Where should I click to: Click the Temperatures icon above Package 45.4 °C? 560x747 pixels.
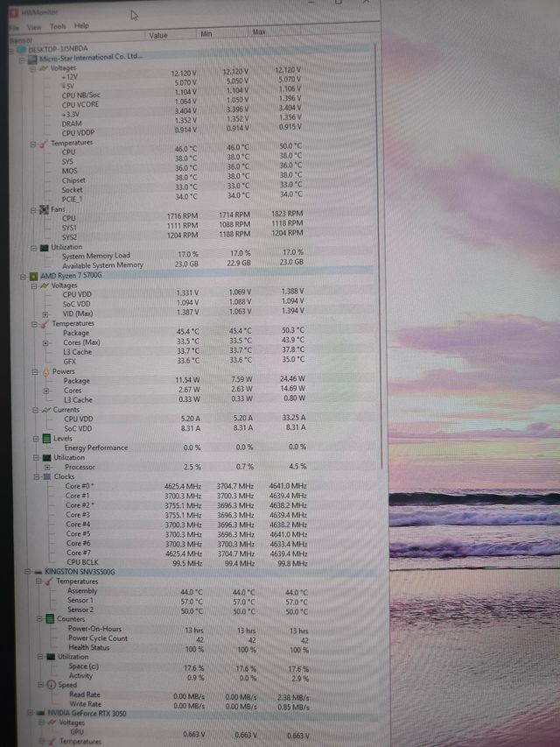click(45, 324)
